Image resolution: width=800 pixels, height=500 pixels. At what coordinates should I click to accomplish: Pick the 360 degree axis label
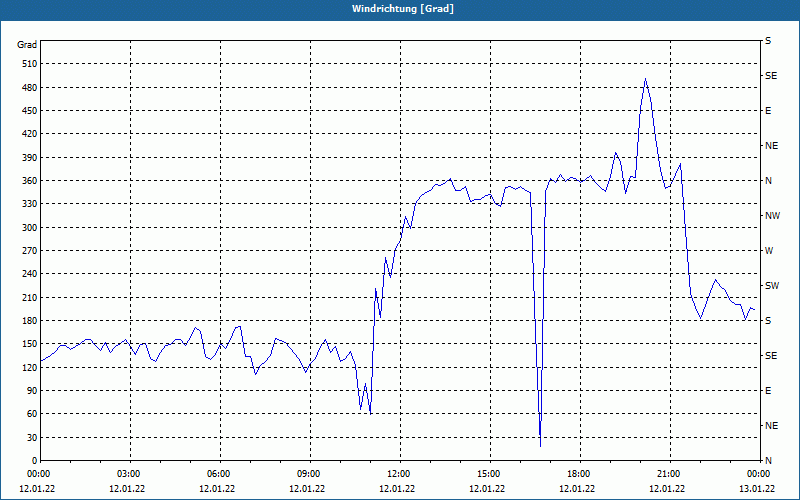click(x=30, y=181)
